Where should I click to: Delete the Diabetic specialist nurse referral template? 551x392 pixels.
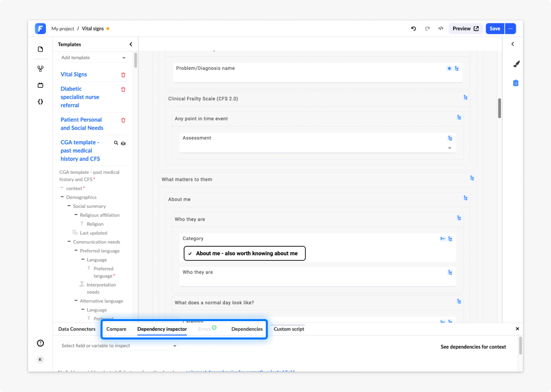[123, 89]
